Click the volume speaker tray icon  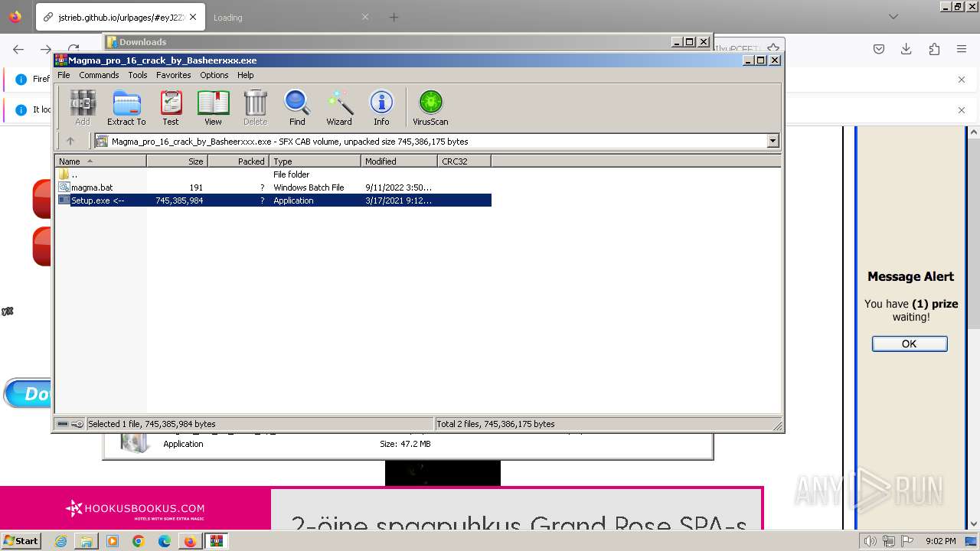[x=871, y=541]
